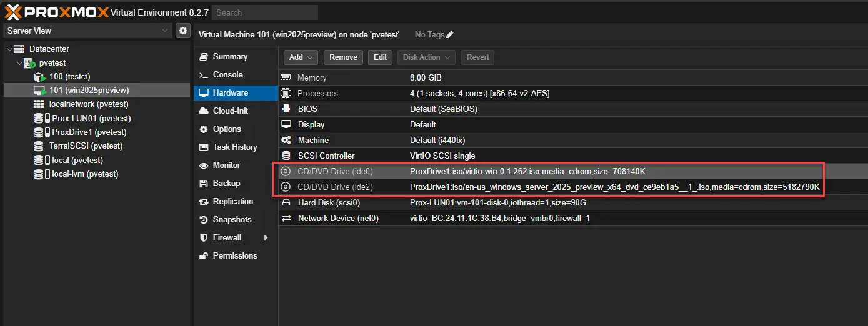
Task: Click the BIOS chip icon
Action: tap(286, 109)
